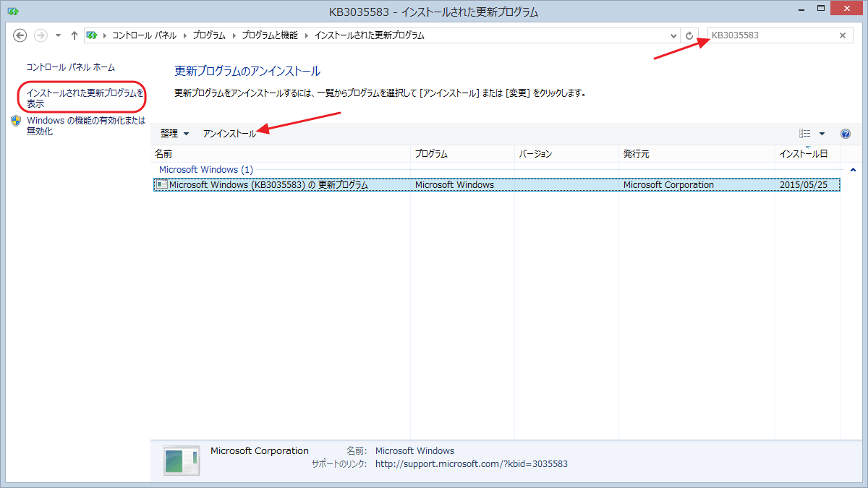The image size is (868, 488).
Task: Click アンインストール in the toolbar
Action: pyautogui.click(x=229, y=134)
